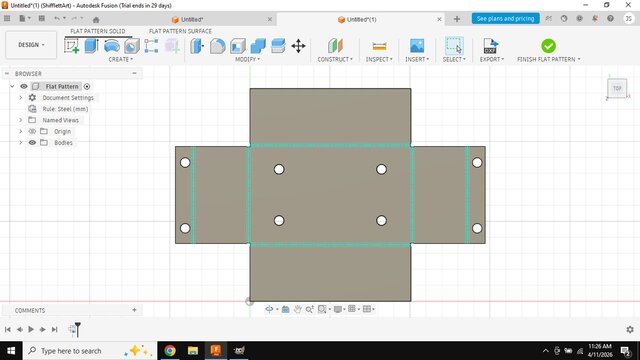Switch to FLAT PATTERN SOLID tab
This screenshot has width=640, height=360.
98,31
